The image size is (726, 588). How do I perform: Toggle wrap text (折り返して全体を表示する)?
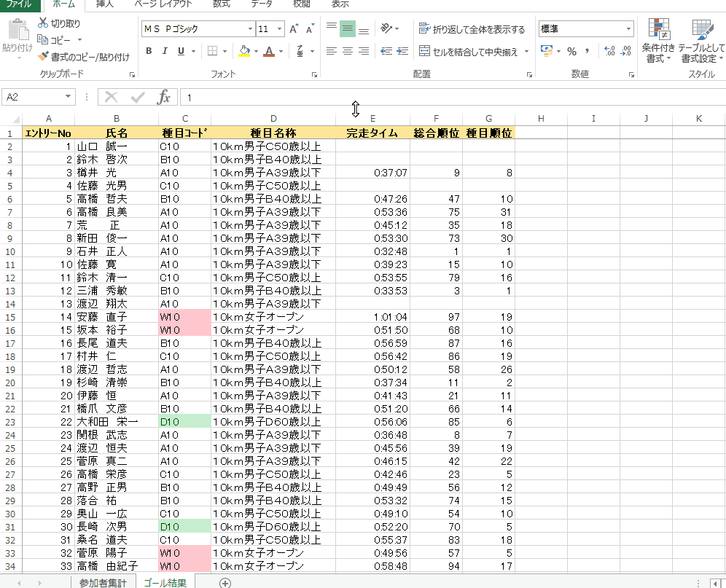point(472,29)
